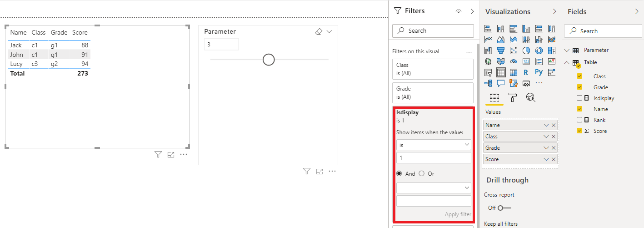Select the KPI visual
This screenshot has width=644, height=228.
pyautogui.click(x=552, y=61)
